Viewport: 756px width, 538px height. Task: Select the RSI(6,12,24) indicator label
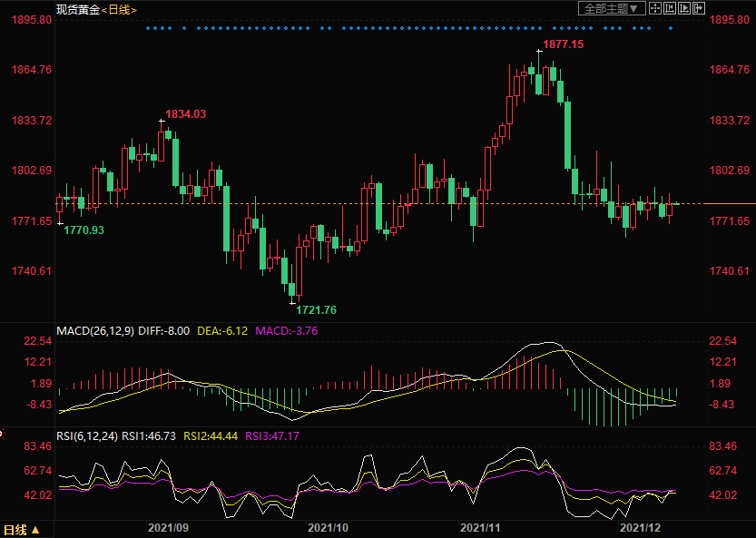point(87,436)
